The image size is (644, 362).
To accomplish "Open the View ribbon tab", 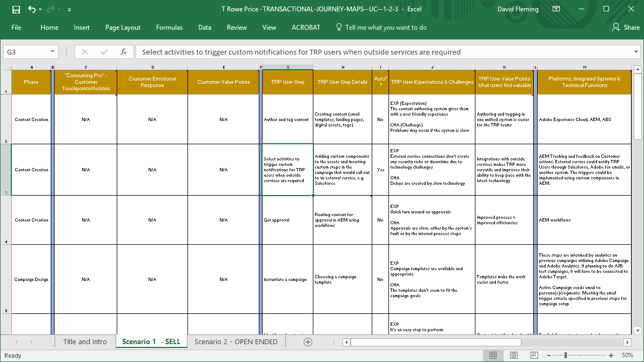I will pos(269,28).
